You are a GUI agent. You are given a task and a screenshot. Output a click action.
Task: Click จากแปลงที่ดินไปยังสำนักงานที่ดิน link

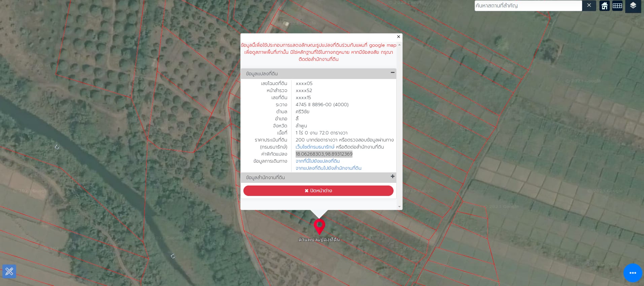click(329, 168)
